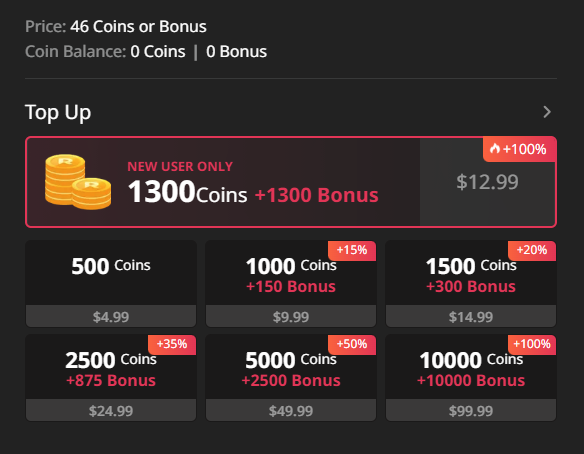Click the $14.99 price bar
584x454 pixels.
coord(471,316)
